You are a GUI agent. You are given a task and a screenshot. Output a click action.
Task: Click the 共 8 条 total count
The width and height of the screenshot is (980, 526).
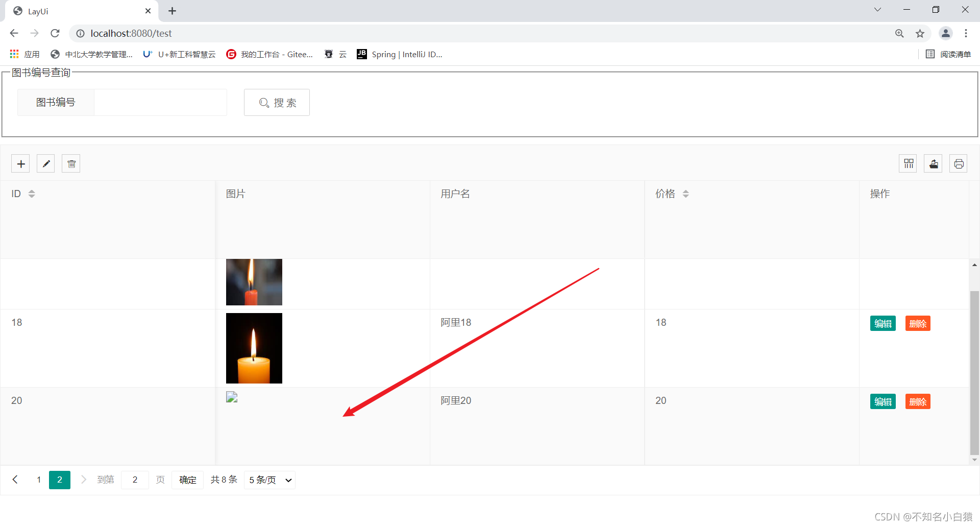224,480
